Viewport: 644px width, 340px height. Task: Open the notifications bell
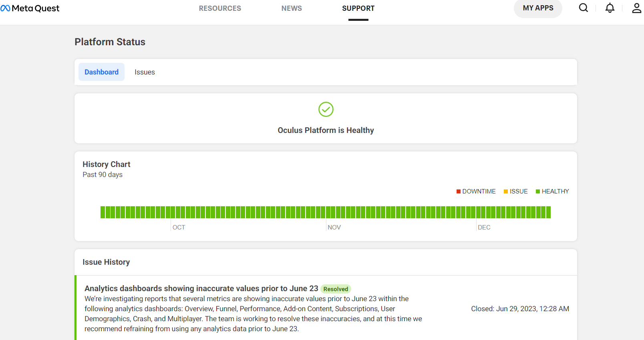pos(610,8)
